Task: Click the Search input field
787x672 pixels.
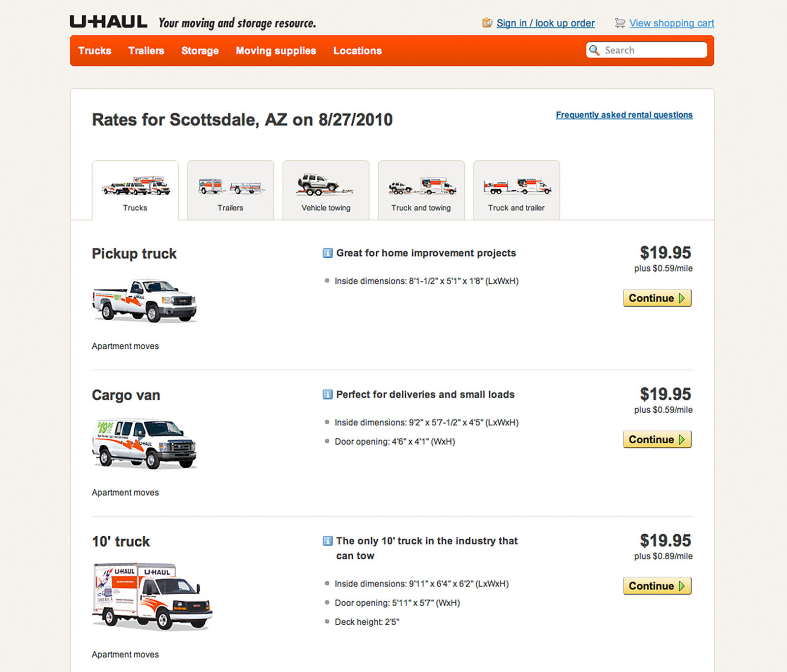Action: coord(646,50)
